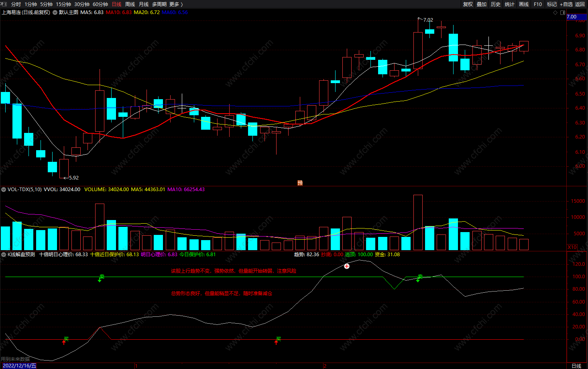Viewport: 588px width, 369px height.
Task: Open K线解盘预测 indicator dropdown arrow
Action: click(4, 255)
